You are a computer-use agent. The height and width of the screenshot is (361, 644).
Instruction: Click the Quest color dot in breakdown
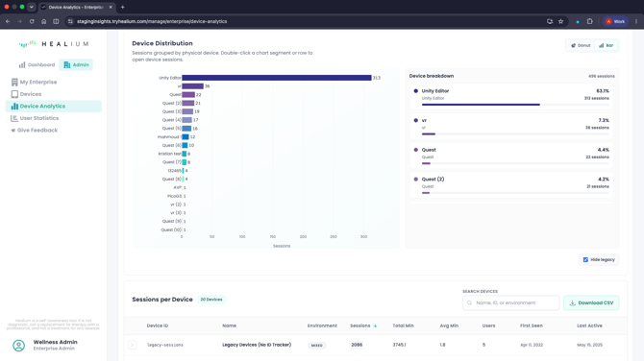click(415, 150)
